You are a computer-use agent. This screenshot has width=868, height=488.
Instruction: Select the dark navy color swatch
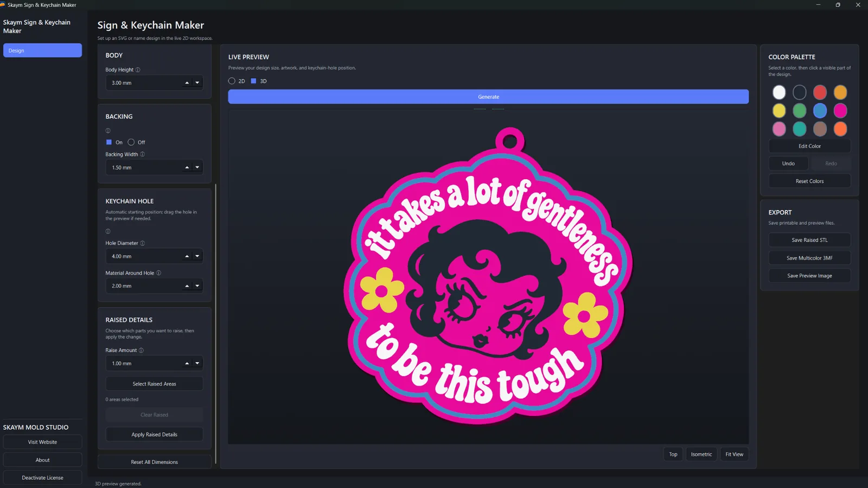pyautogui.click(x=800, y=92)
